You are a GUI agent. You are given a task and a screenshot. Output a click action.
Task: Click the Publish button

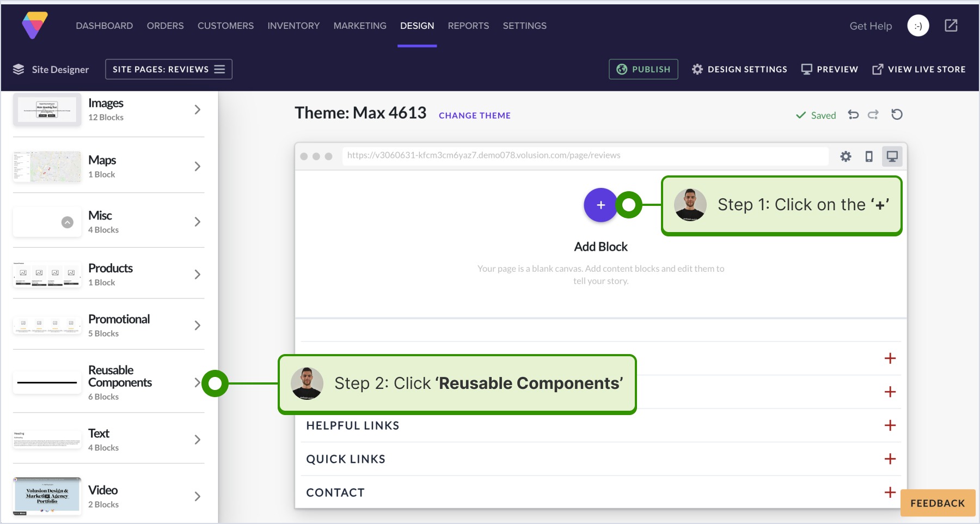pos(644,69)
